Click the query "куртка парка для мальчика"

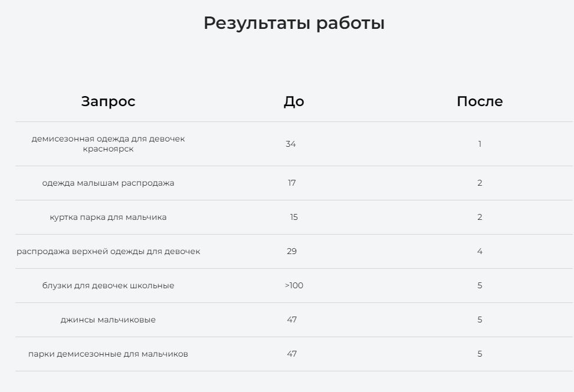108,217
